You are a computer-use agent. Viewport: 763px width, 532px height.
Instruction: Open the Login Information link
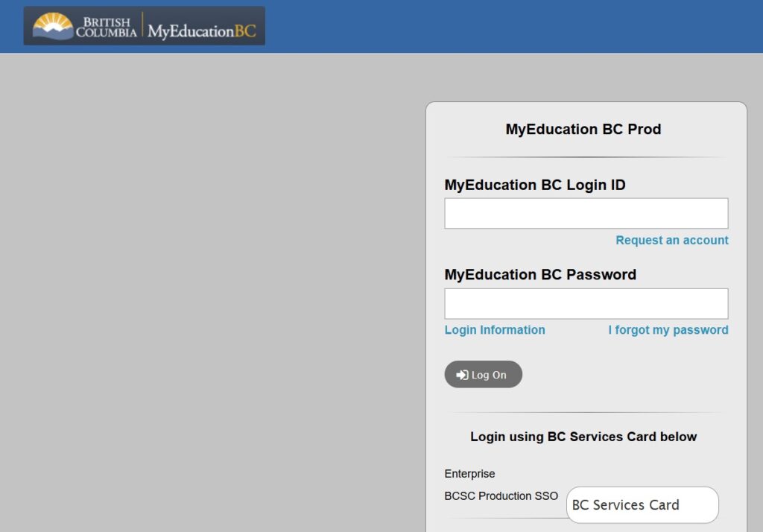point(495,330)
